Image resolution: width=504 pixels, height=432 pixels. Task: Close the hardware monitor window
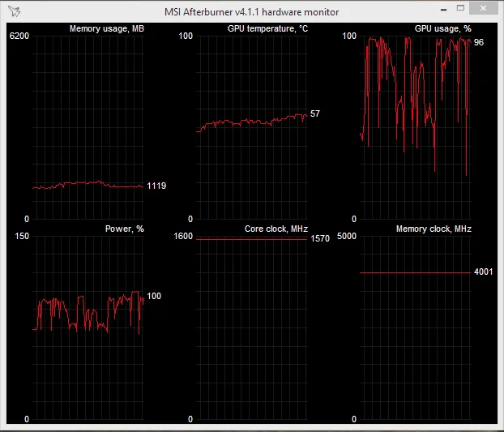tap(484, 8)
